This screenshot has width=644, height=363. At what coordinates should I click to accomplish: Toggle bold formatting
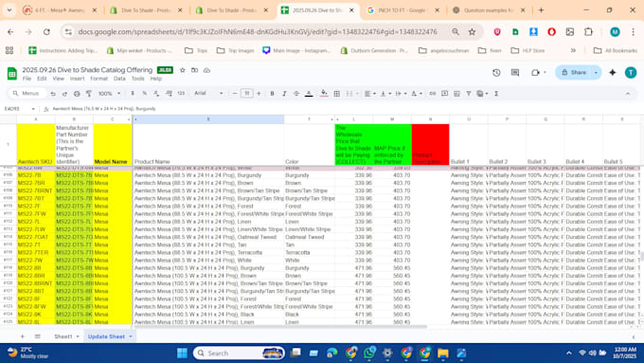point(272,94)
